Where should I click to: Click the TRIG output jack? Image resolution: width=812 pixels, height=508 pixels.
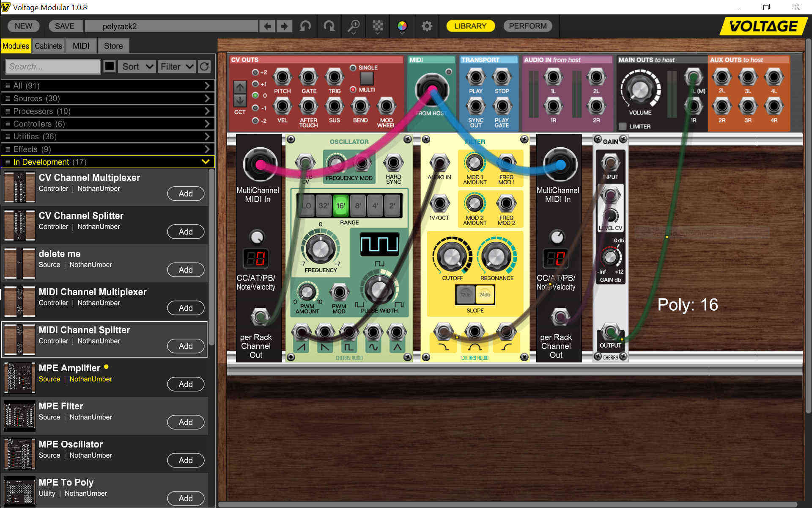[x=334, y=77]
